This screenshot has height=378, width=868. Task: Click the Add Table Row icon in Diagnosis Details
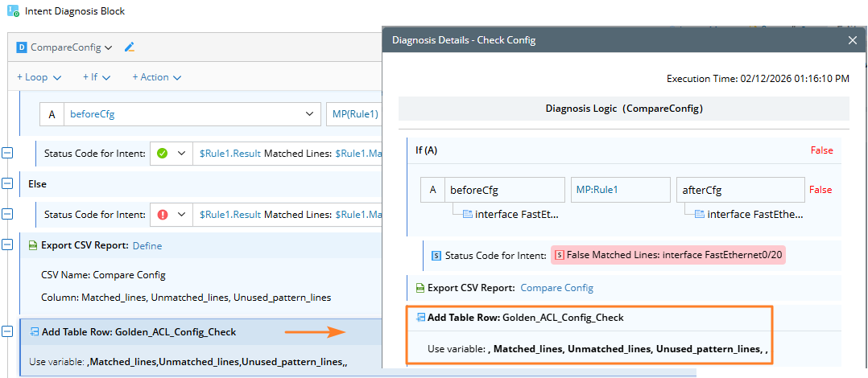pyautogui.click(x=420, y=318)
